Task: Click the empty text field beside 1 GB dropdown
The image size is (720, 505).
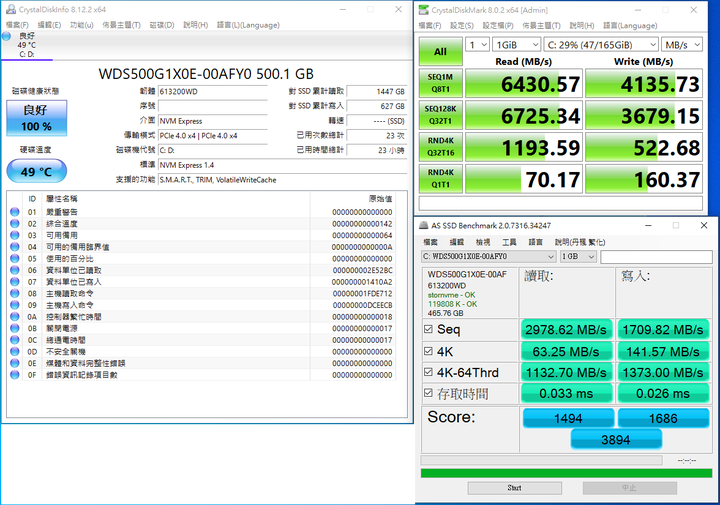Action: pos(656,257)
